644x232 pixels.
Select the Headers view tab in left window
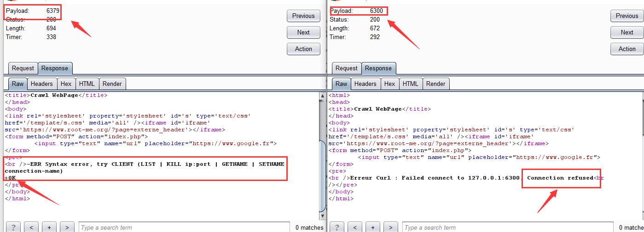[42, 84]
